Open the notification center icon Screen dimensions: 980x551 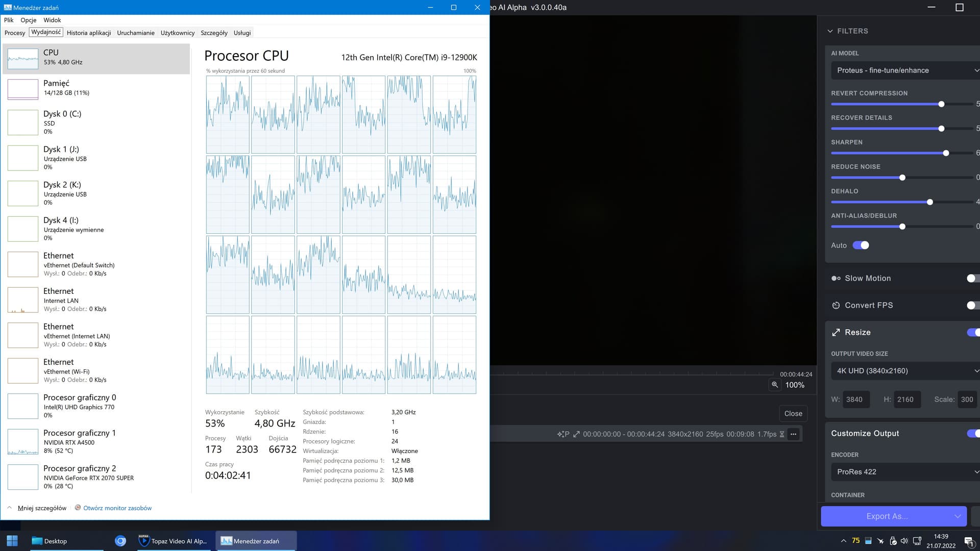pyautogui.click(x=969, y=541)
